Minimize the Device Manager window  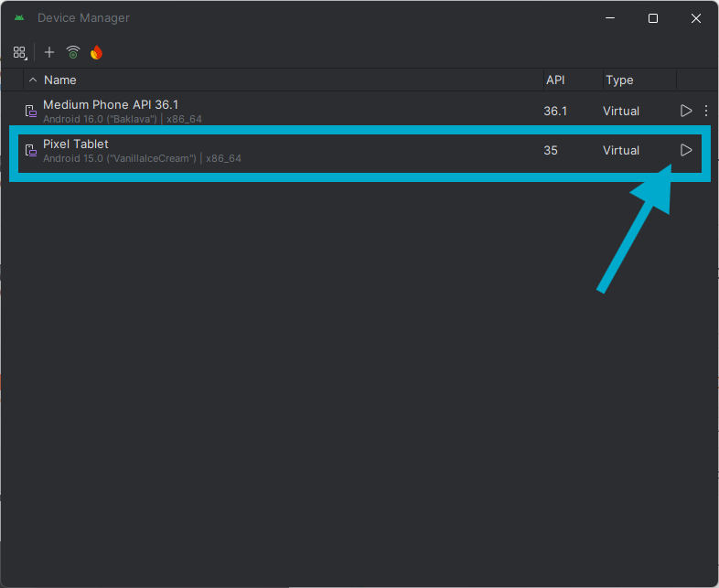[x=610, y=18]
